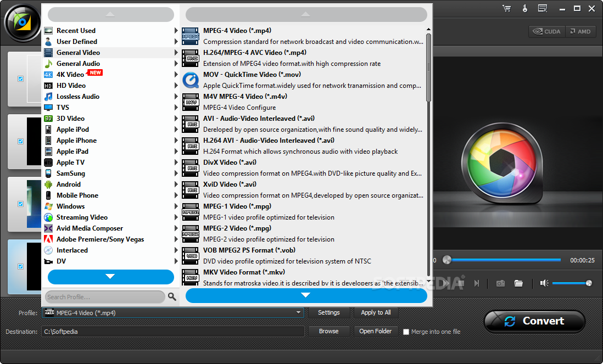Click the Windows flag category icon
603x364 pixels.
[x=48, y=206]
